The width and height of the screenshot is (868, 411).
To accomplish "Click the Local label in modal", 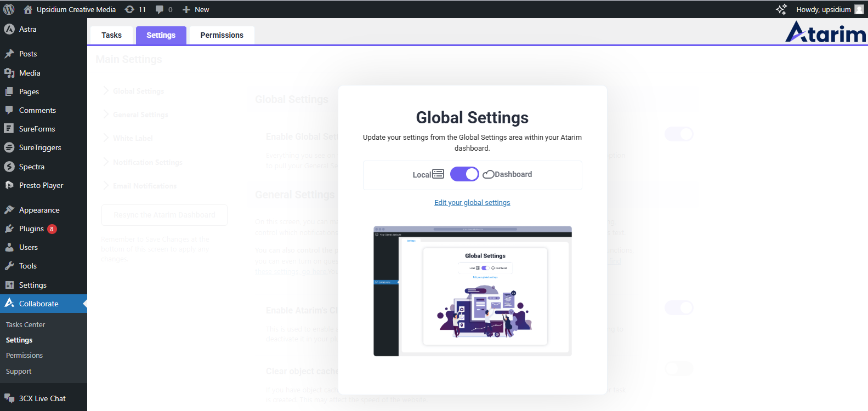I will 422,174.
